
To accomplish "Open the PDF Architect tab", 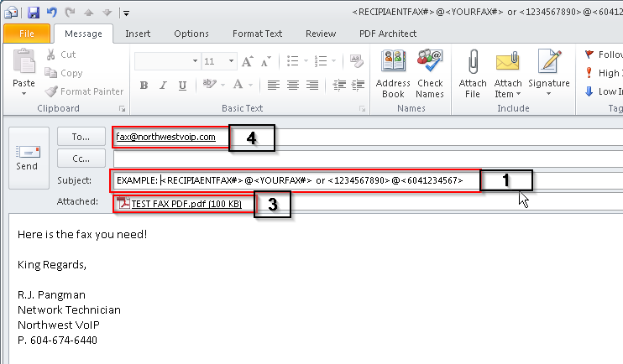I will coord(388,34).
